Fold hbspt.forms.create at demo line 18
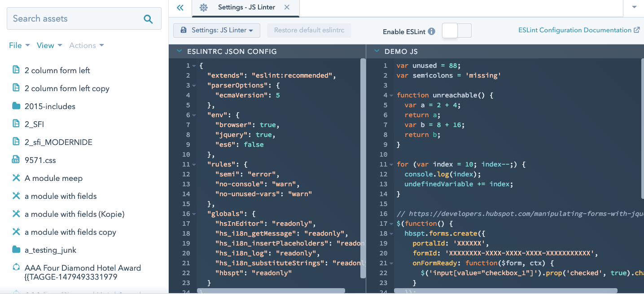The image size is (644, 294). pos(391,234)
